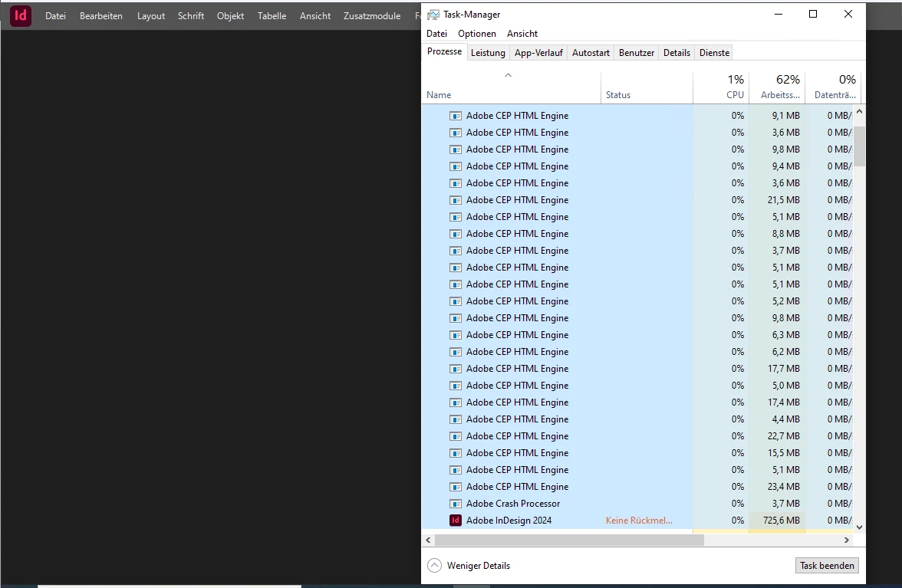Open Task-Manager Ansicht menu

522,33
